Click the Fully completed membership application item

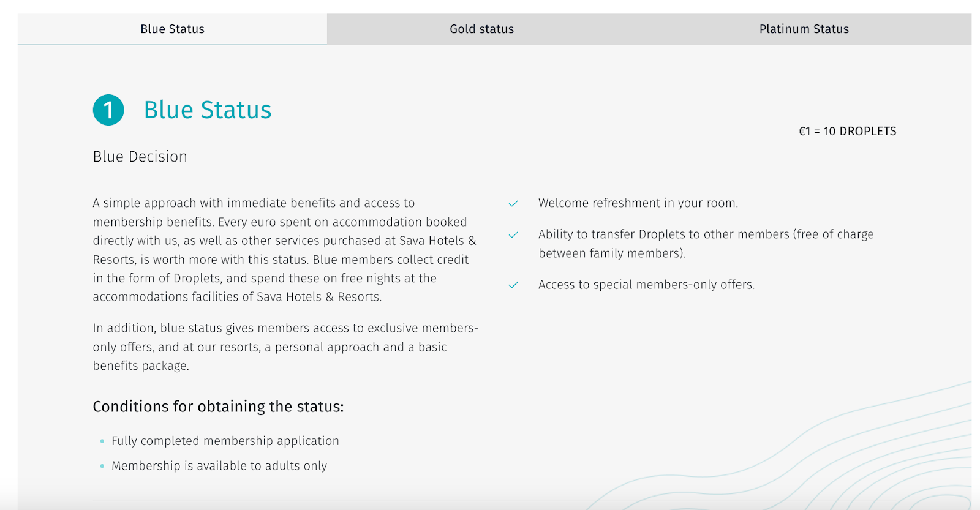(225, 441)
